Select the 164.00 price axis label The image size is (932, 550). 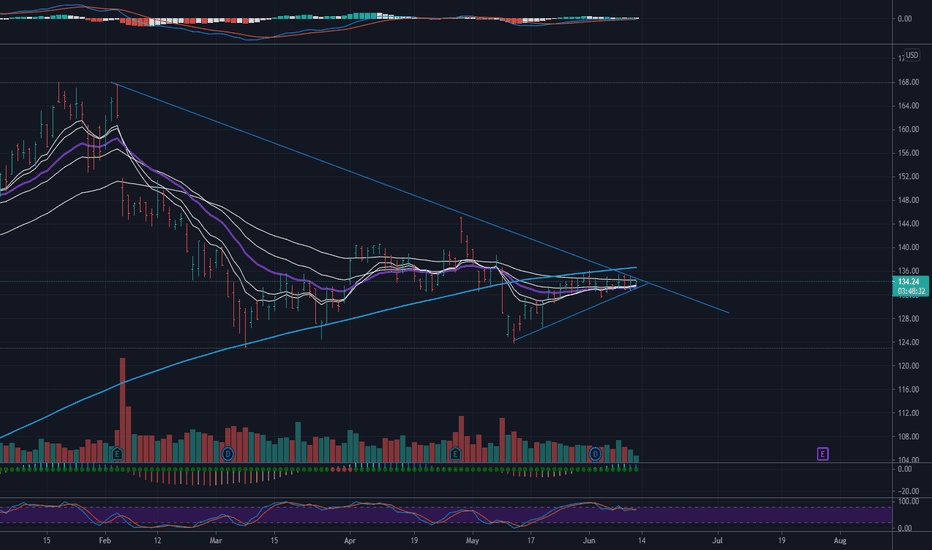(x=908, y=106)
